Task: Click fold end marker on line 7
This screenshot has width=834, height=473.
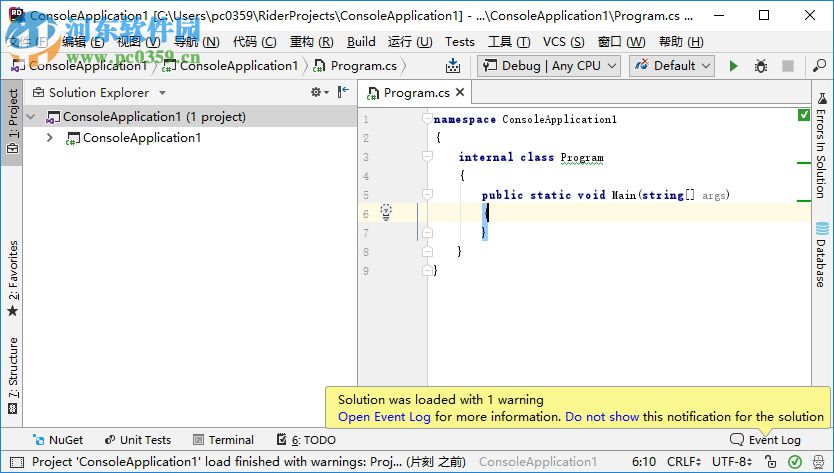Action: coord(427,233)
